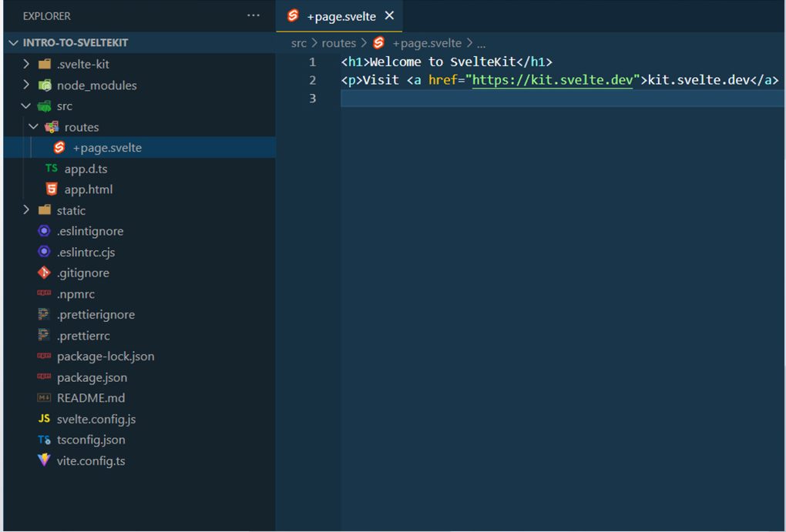This screenshot has height=532, width=786.
Task: Click the Vite icon next to vite.config.ts
Action: click(45, 460)
